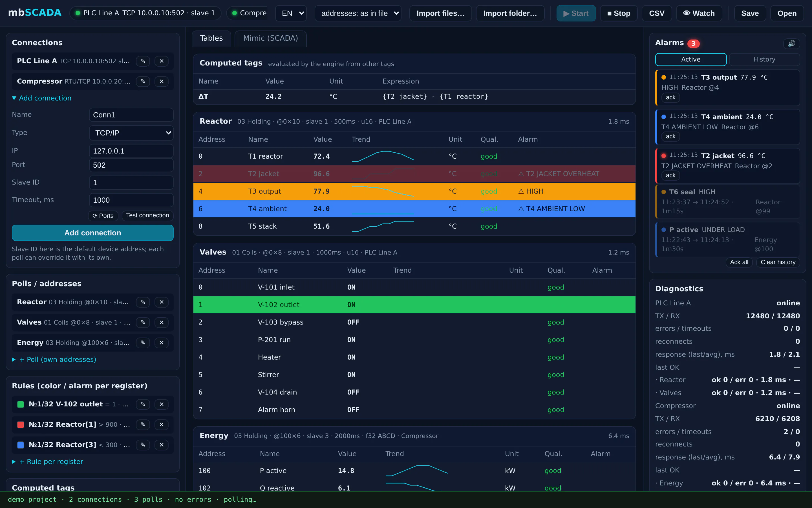Image resolution: width=812 pixels, height=508 pixels.
Task: Open the EN language dropdown
Action: click(291, 14)
